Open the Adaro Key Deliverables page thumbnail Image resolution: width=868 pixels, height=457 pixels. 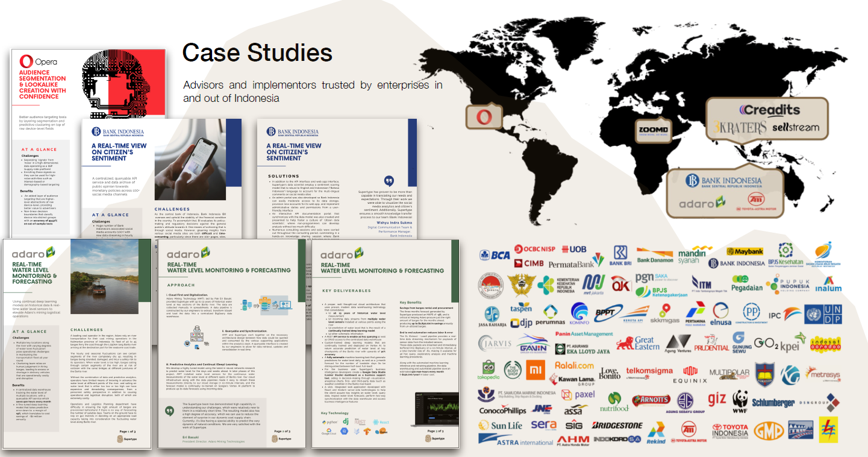point(386,344)
